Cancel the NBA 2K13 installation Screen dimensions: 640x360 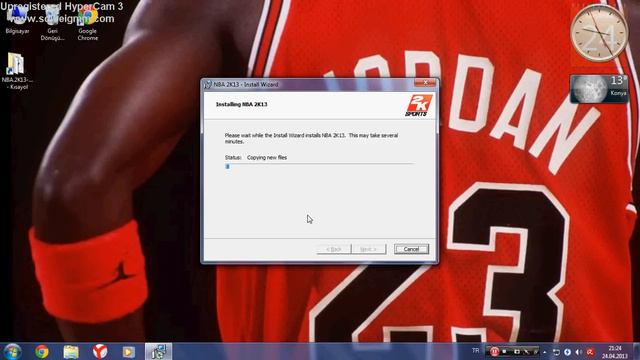tap(411, 249)
